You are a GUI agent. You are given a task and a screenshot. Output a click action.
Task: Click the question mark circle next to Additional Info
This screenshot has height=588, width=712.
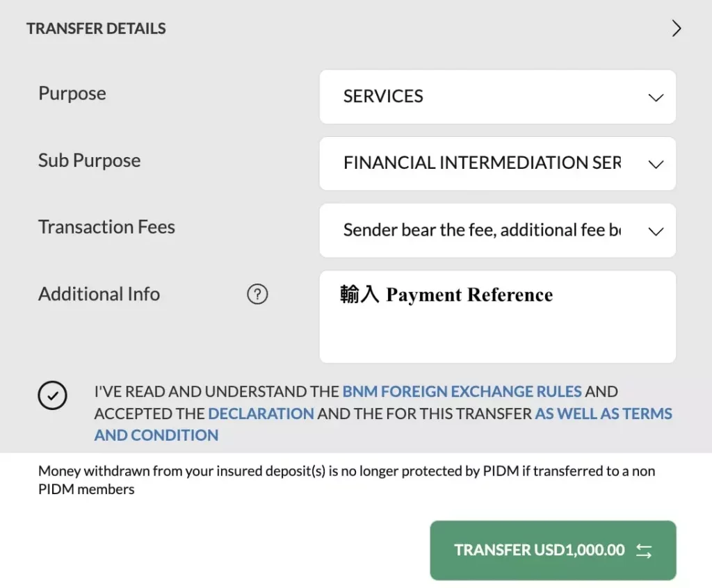[257, 295]
